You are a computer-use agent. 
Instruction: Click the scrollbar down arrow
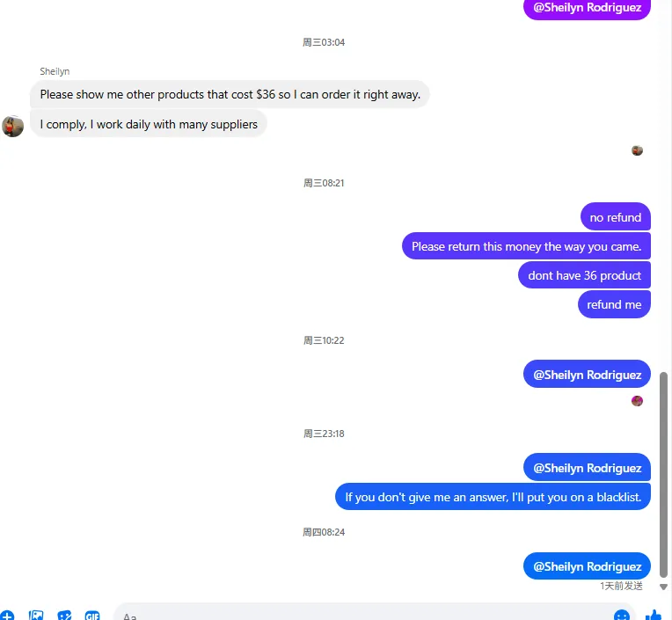pos(663,587)
